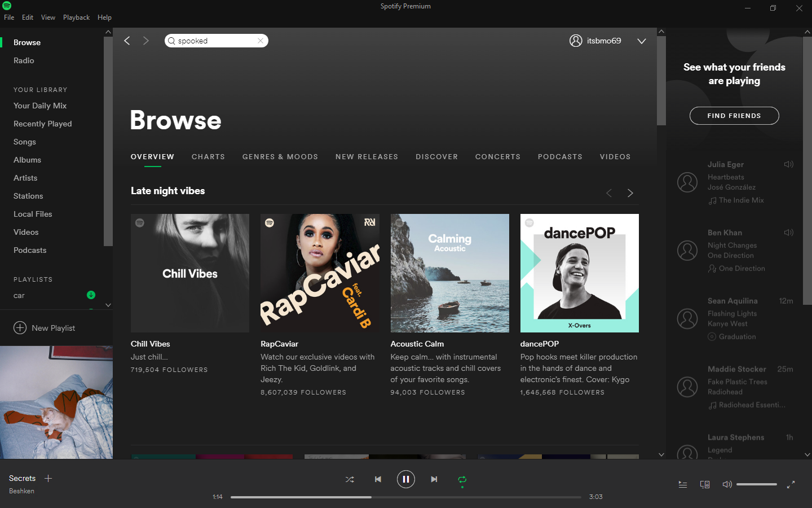The height and width of the screenshot is (508, 812).
Task: Open the devices available menu
Action: 705,484
